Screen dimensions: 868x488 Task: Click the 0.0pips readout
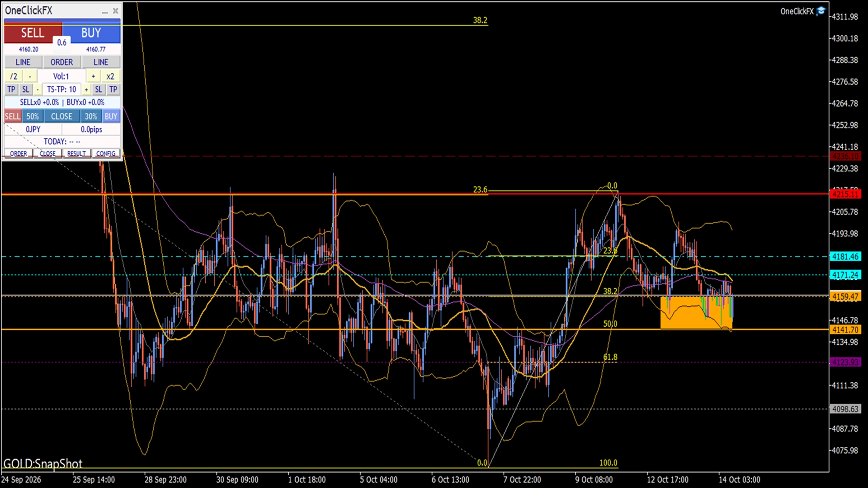point(91,130)
